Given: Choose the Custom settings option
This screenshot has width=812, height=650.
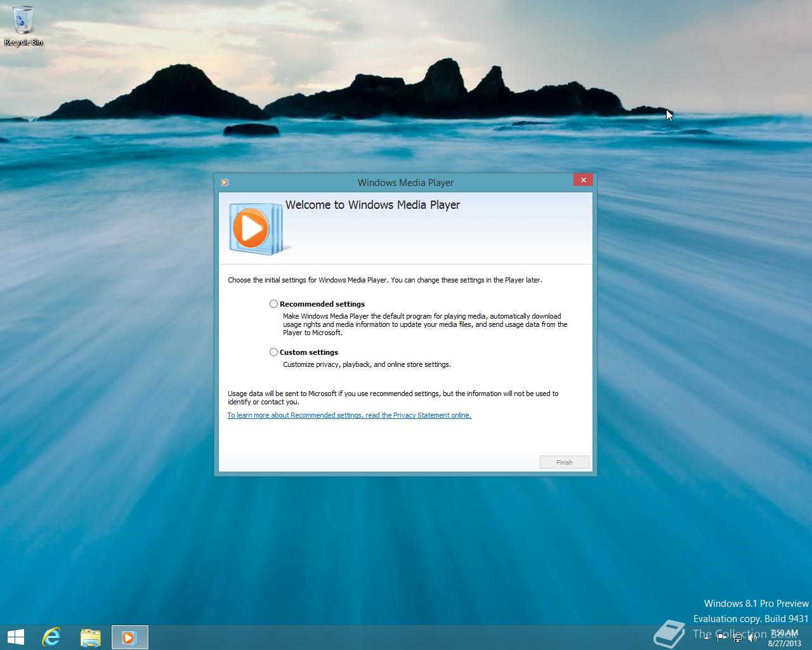Looking at the screenshot, I should pos(273,352).
